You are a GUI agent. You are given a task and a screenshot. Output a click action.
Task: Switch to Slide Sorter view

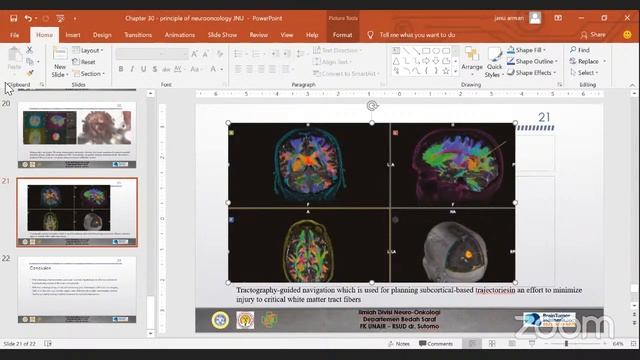(492, 344)
